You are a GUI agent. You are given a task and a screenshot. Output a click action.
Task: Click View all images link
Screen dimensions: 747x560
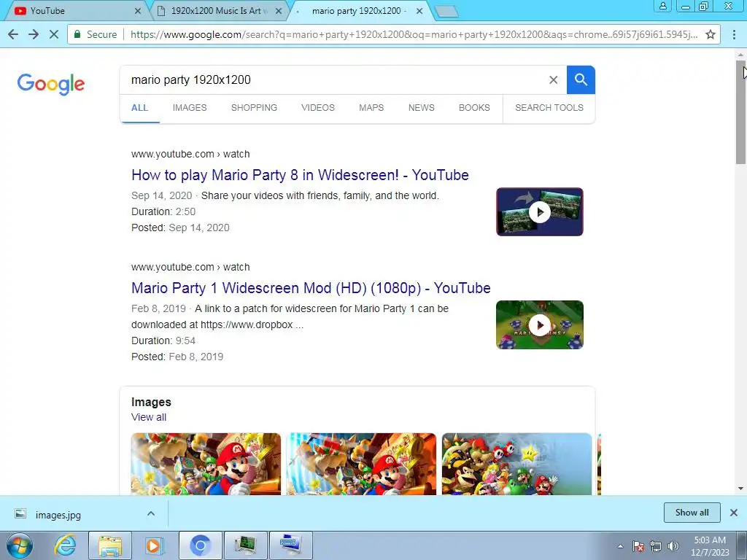click(x=149, y=417)
